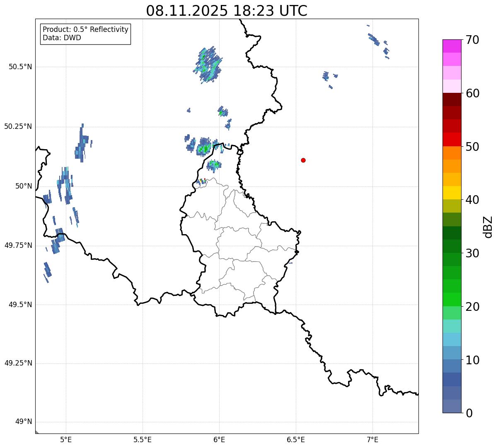Click the title "08.11.2025 18:23 UTC"
The height and width of the screenshot is (448, 498).
tap(227, 10)
